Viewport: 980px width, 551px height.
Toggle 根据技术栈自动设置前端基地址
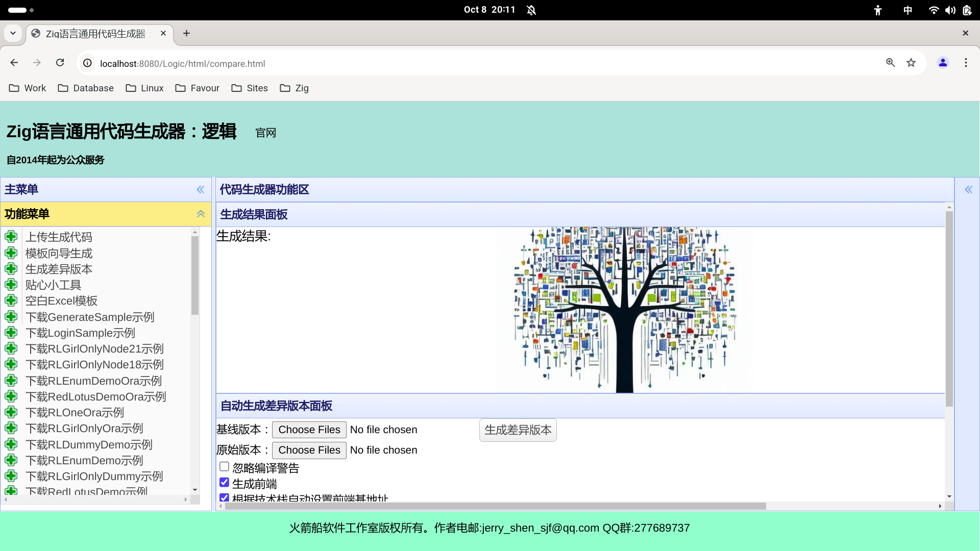click(x=224, y=498)
